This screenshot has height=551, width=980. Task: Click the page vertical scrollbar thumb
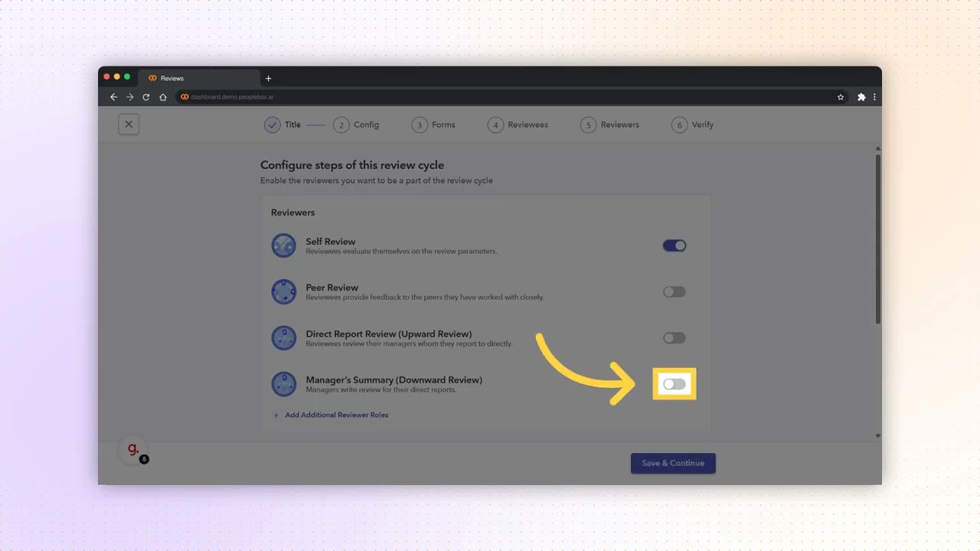[x=878, y=239]
